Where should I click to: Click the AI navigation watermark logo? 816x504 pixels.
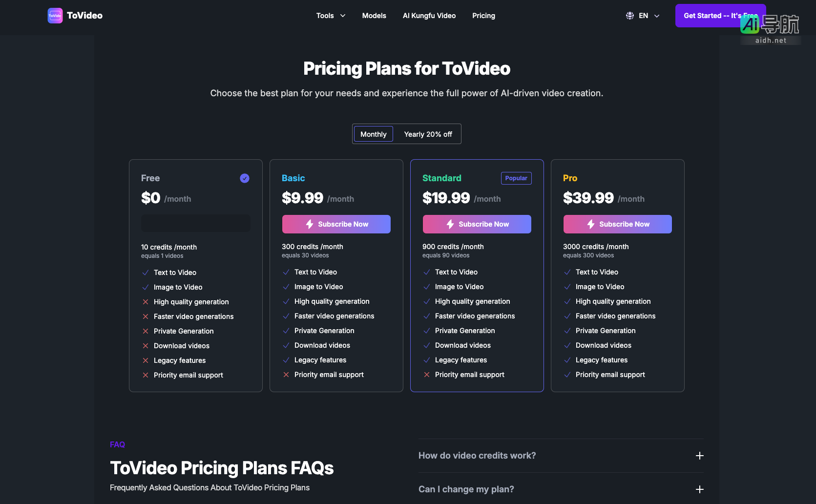coord(770,28)
